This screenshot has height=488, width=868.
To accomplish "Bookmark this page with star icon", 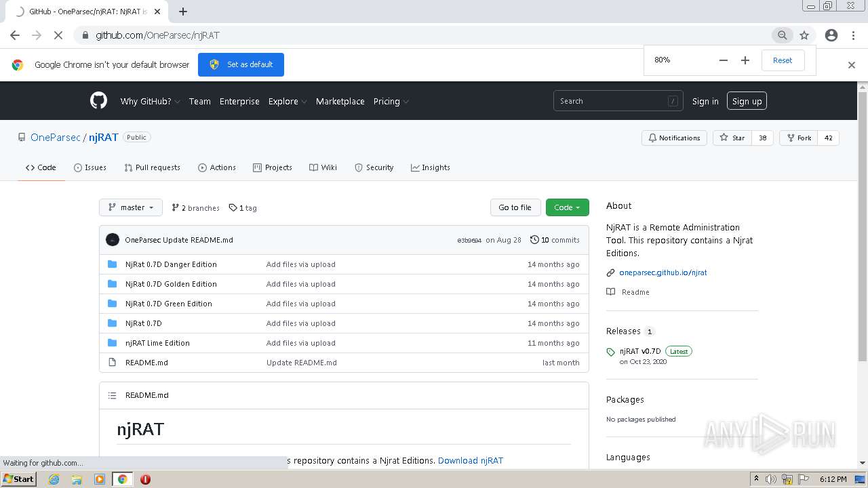I will pos(804,35).
